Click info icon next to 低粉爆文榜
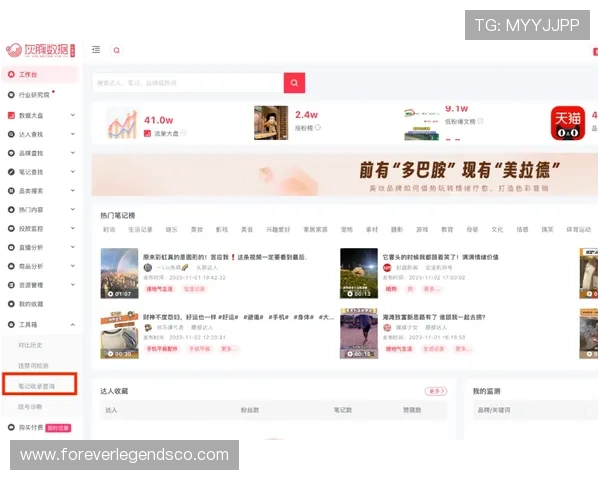600x480 pixels. (x=480, y=121)
